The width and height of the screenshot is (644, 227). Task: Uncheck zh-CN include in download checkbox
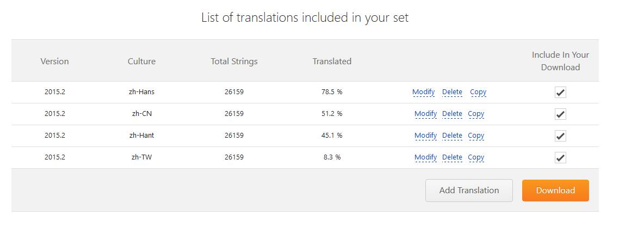coord(560,114)
